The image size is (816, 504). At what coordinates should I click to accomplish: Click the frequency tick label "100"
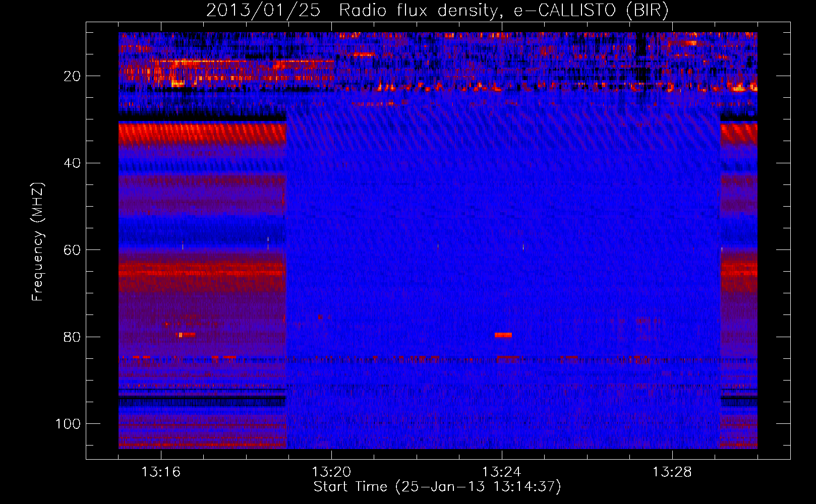pos(68,424)
